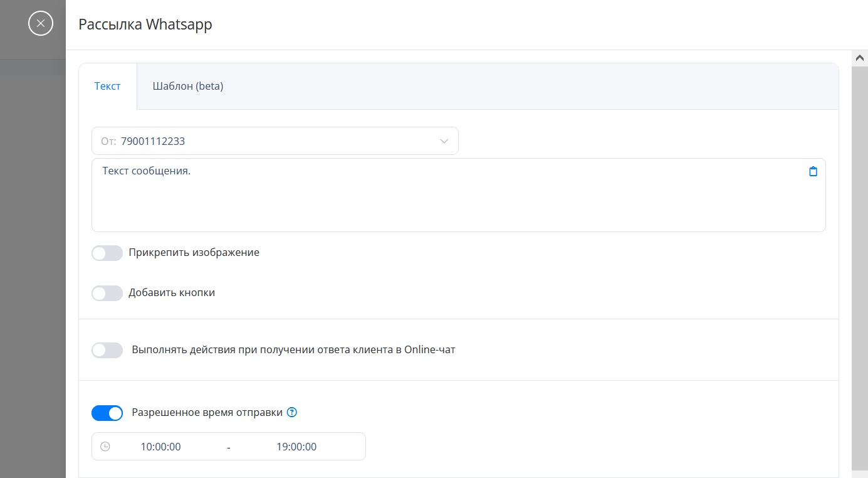Click the Прикрепить изображение label
The image size is (868, 478).
click(194, 252)
